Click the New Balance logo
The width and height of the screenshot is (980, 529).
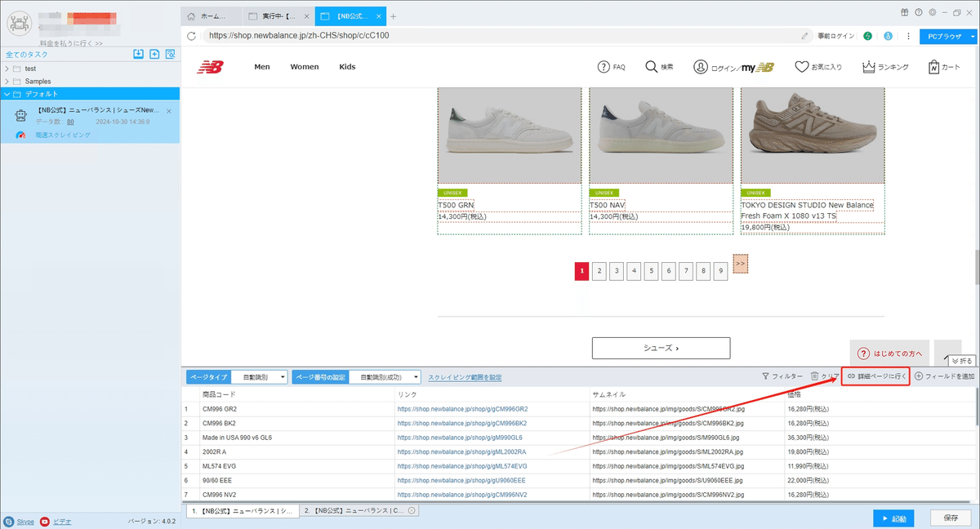[x=210, y=67]
